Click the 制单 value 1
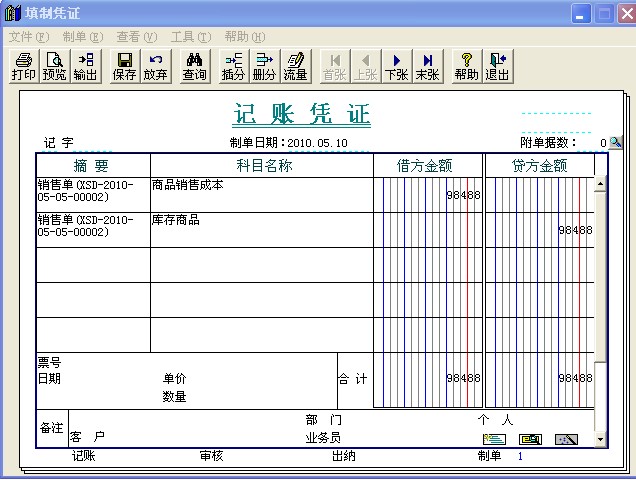 tap(520, 456)
